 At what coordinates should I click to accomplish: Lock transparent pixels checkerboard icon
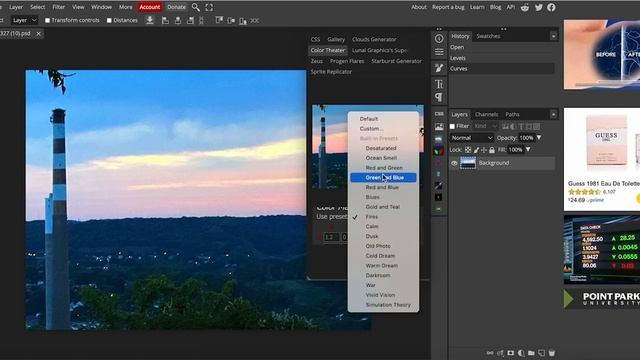point(468,150)
